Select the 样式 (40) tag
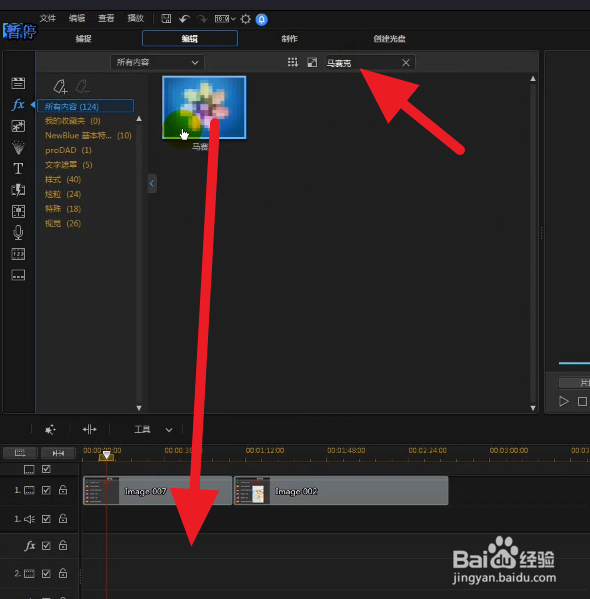This screenshot has height=599, width=590. [63, 180]
